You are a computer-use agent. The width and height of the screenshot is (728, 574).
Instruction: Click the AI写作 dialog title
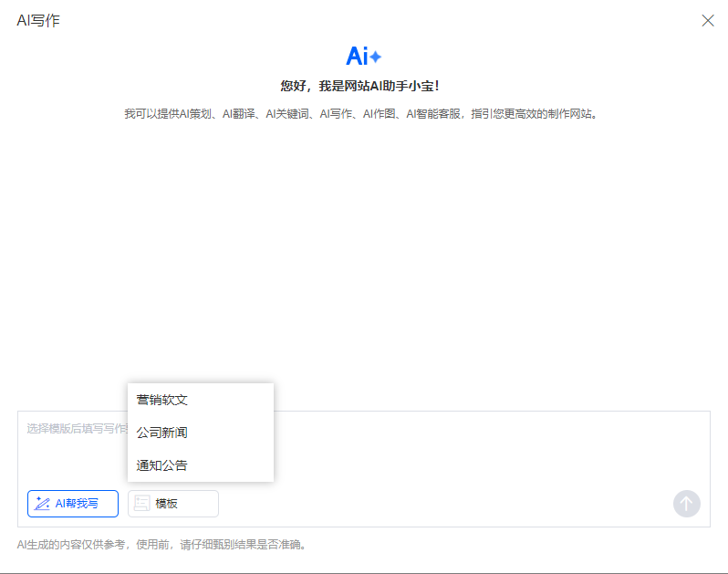(x=38, y=20)
